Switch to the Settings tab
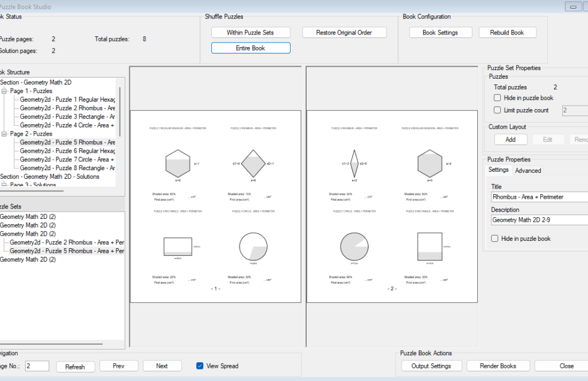 tap(498, 170)
